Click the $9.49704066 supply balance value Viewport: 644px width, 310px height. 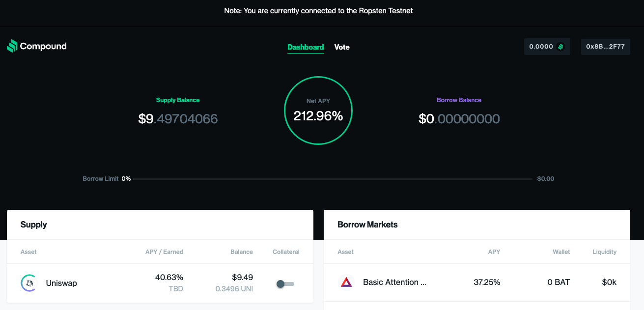[178, 119]
